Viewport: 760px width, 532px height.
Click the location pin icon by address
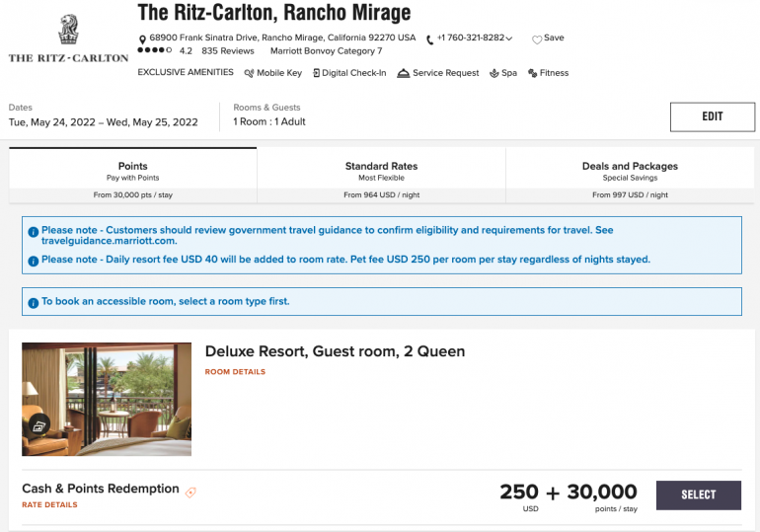[x=142, y=39]
